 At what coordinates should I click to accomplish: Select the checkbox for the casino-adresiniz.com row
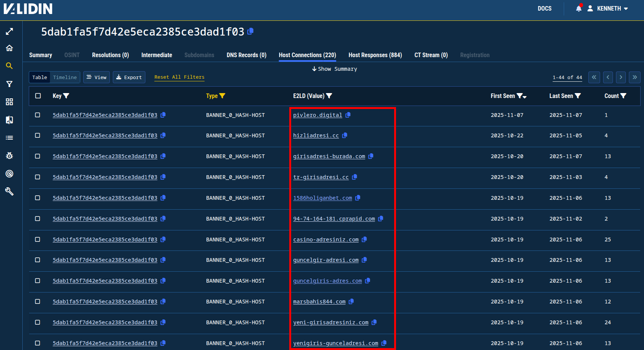coord(37,240)
